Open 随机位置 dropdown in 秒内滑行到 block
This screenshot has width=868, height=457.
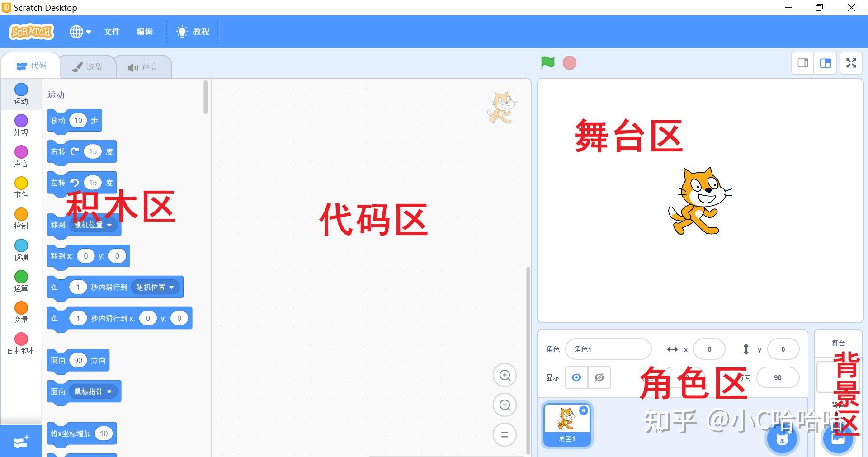155,287
